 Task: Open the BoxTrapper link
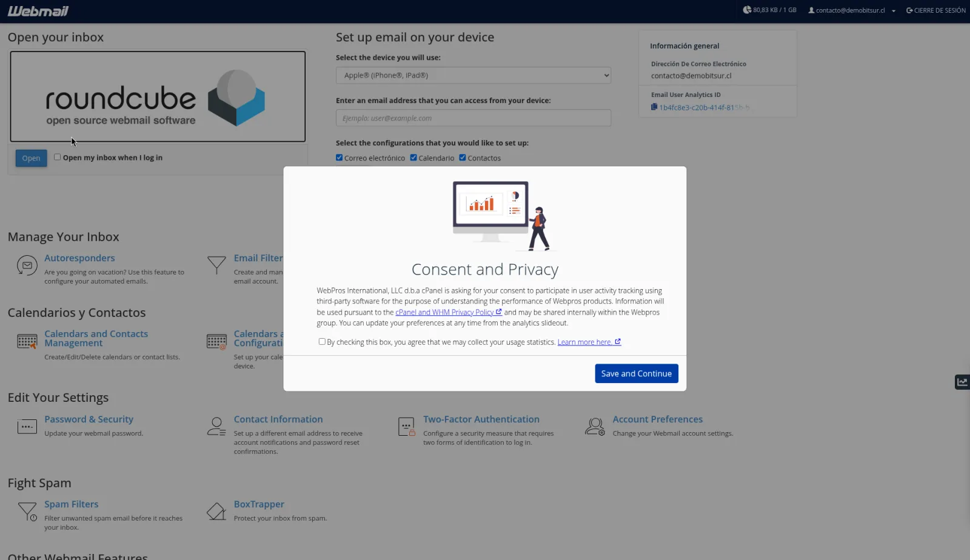coord(259,504)
